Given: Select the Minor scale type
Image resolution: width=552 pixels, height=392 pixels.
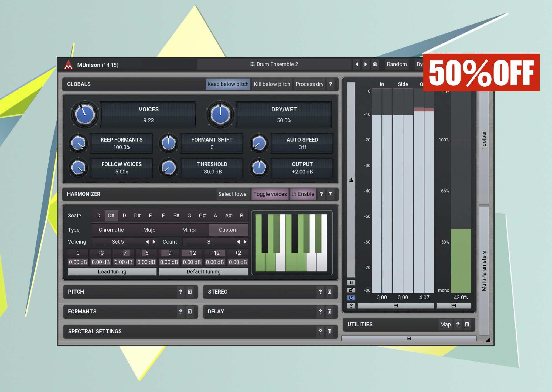Looking at the screenshot, I should [189, 230].
